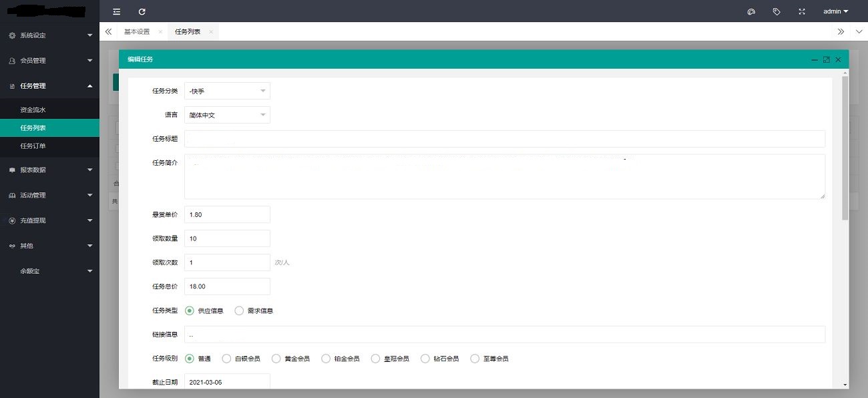This screenshot has width=868, height=398.
Task: Open the 语言 dropdown
Action: (x=227, y=115)
